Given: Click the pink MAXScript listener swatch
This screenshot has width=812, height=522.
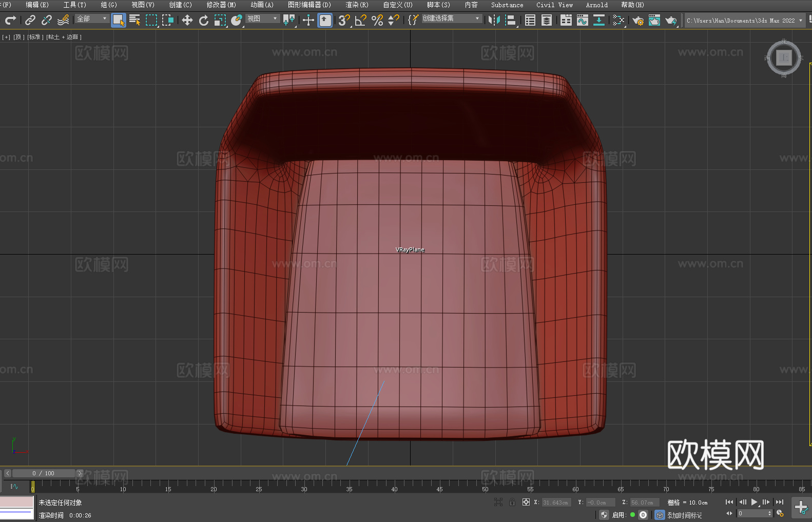Looking at the screenshot, I should (16, 502).
